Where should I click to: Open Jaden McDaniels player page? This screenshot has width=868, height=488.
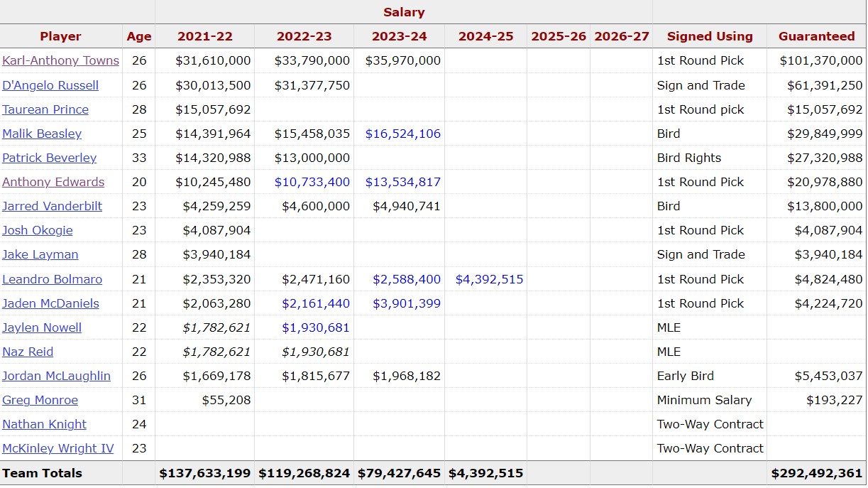click(50, 303)
